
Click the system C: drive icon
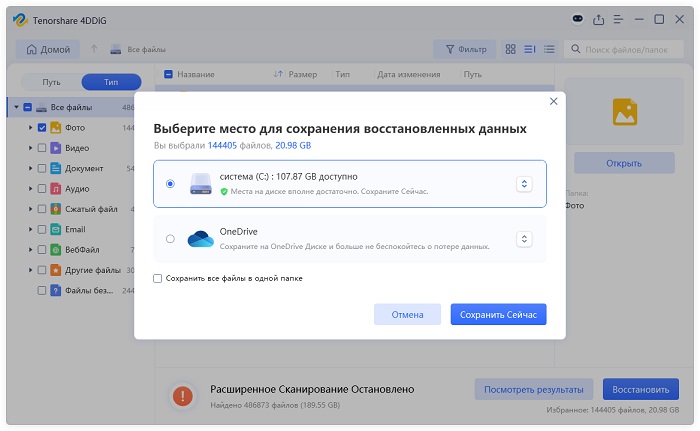pos(201,184)
